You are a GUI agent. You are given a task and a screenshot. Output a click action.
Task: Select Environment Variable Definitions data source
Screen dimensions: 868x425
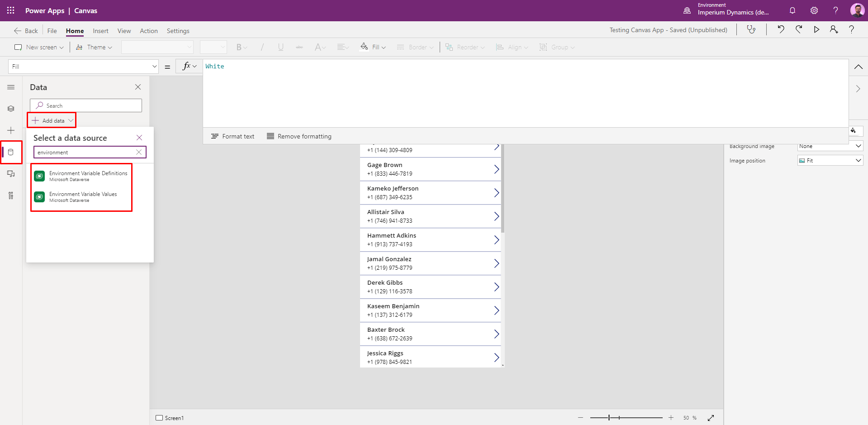tap(81, 176)
